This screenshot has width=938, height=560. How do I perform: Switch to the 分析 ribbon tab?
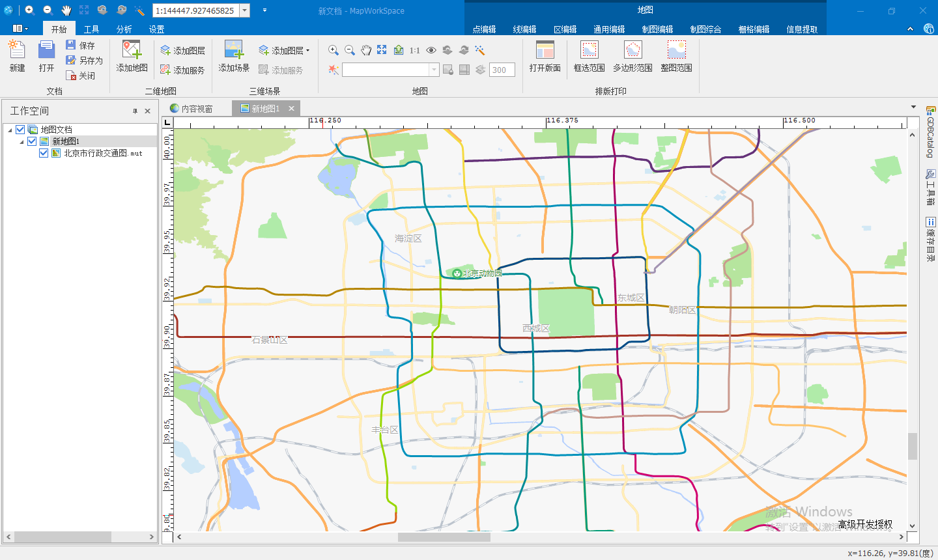[x=124, y=29]
